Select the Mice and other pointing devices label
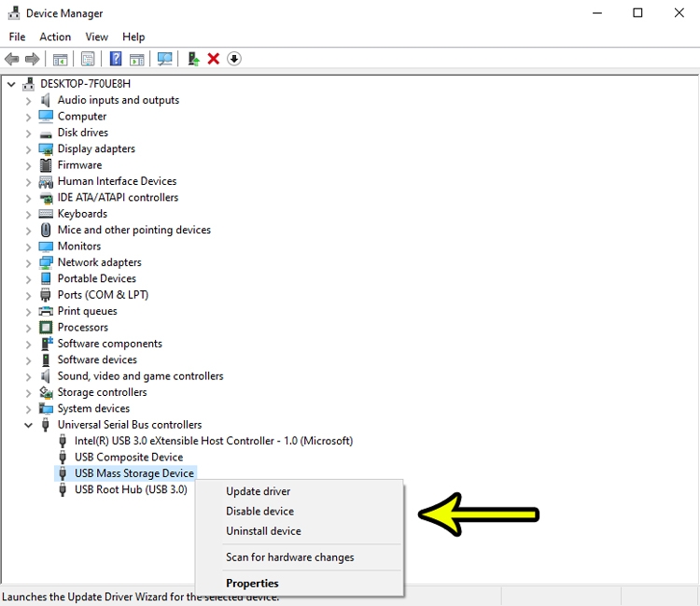Screen dimensions: 700x606 [x=133, y=230]
